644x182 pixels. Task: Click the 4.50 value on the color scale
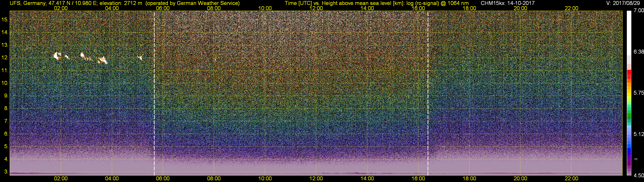coord(638,176)
